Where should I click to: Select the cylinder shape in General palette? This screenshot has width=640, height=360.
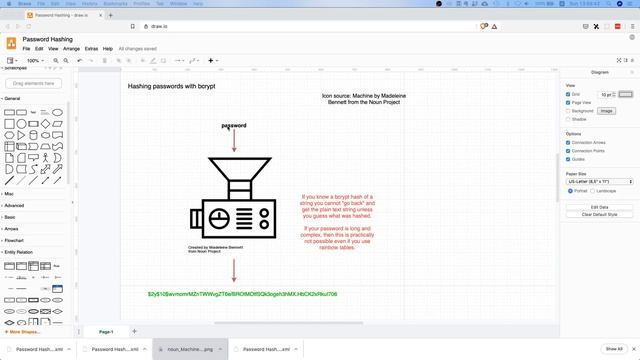tap(33, 135)
